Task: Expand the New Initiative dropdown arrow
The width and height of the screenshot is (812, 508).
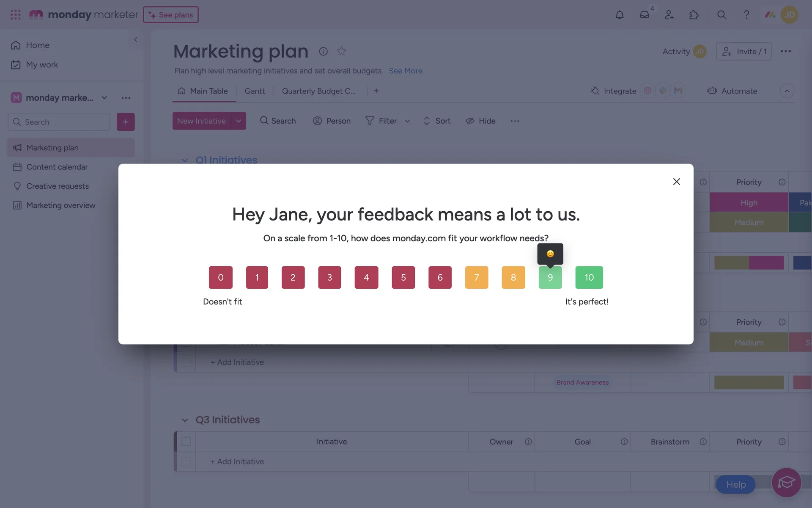Action: 239,121
